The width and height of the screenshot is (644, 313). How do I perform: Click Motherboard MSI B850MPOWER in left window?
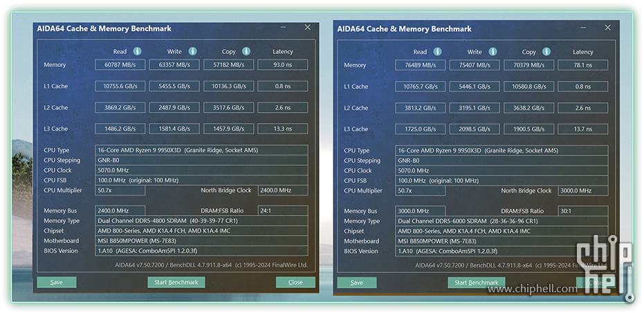(x=201, y=241)
